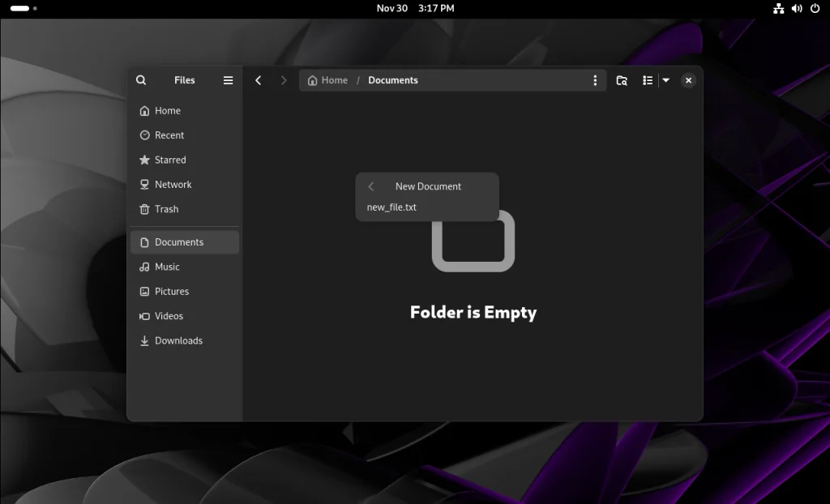Open the Network location
The width and height of the screenshot is (830, 504).
173,184
